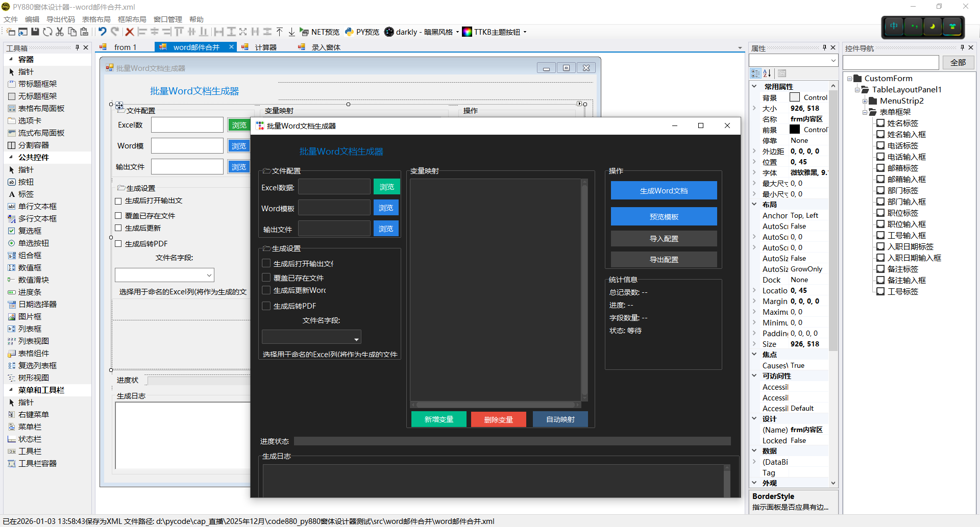Enable the 生成后转PDF checkbox
Screen dimensions: 980x527
[266, 306]
